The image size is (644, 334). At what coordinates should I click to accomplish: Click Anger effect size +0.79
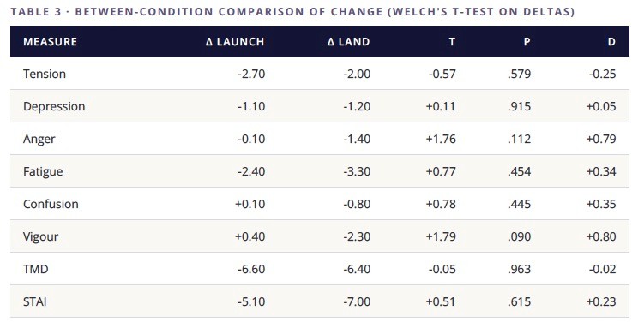601,139
